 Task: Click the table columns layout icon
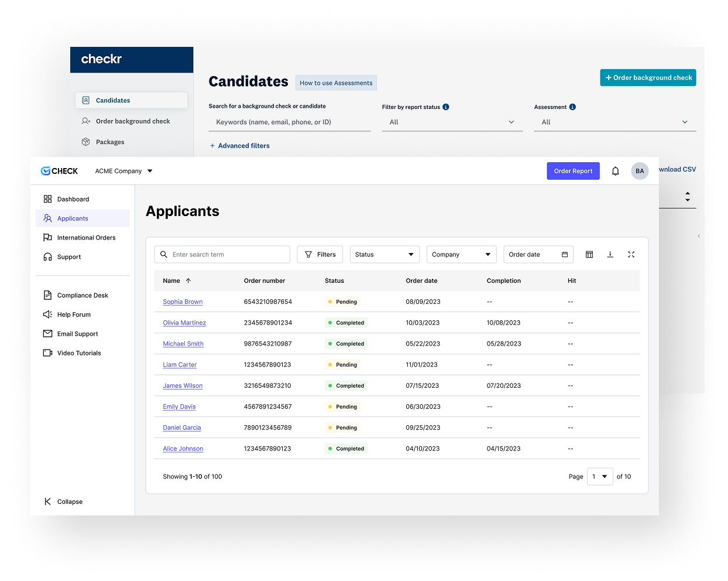[589, 255]
